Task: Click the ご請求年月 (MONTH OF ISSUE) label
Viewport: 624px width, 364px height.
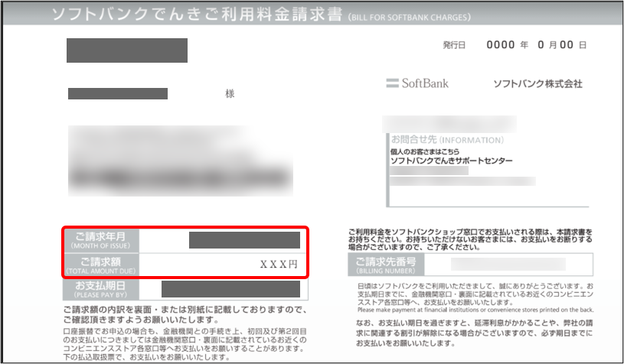Action: pos(101,240)
